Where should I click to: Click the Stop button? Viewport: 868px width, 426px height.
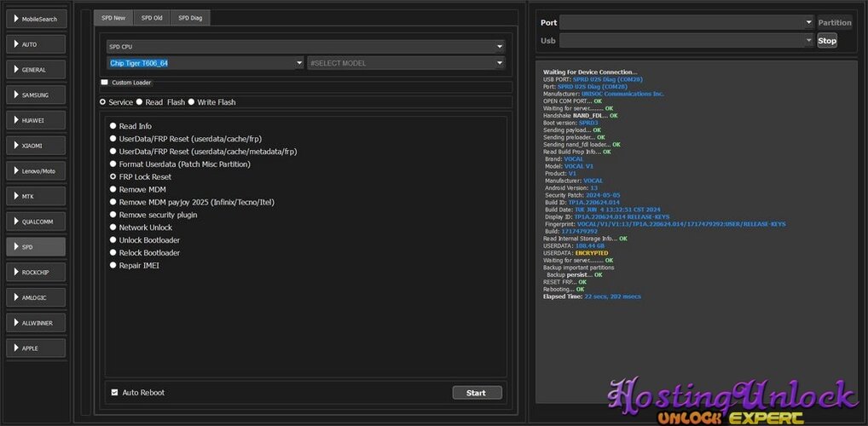tap(826, 40)
